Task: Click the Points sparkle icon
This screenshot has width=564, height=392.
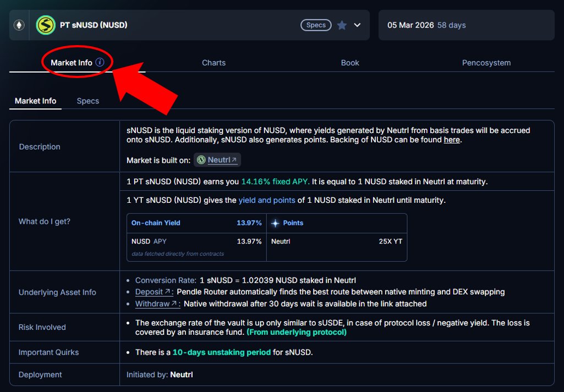Action: tap(275, 223)
